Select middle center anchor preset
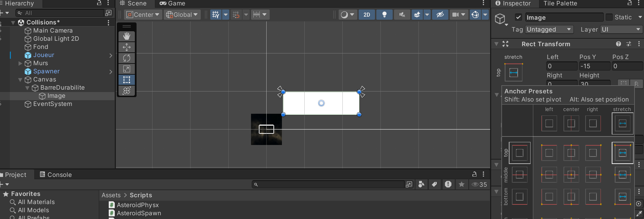Screen dimensions: 644x219 (571, 175)
